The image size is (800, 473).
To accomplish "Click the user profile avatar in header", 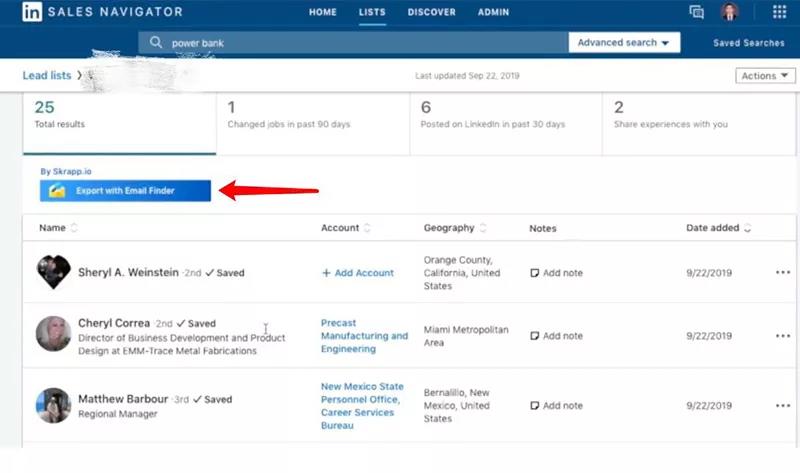I will (x=730, y=12).
